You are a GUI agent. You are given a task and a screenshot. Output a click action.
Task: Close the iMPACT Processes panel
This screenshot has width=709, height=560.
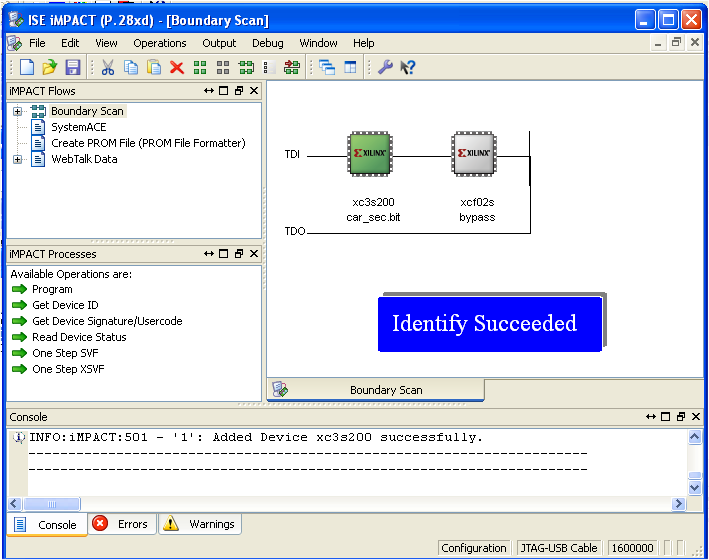(254, 254)
